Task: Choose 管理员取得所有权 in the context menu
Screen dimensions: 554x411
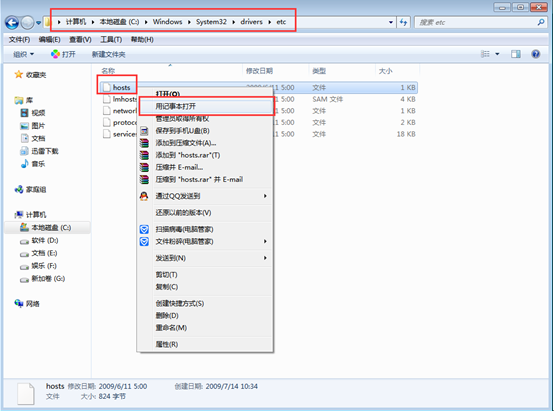Action: [x=205, y=119]
